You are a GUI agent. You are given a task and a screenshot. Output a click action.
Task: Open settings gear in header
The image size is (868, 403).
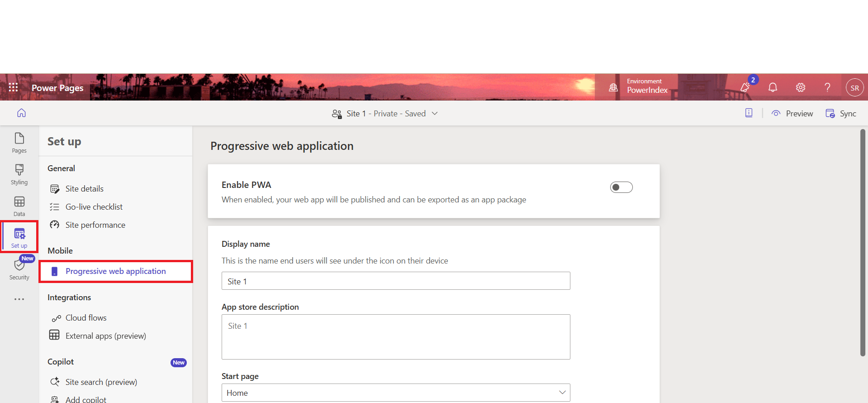coord(800,87)
